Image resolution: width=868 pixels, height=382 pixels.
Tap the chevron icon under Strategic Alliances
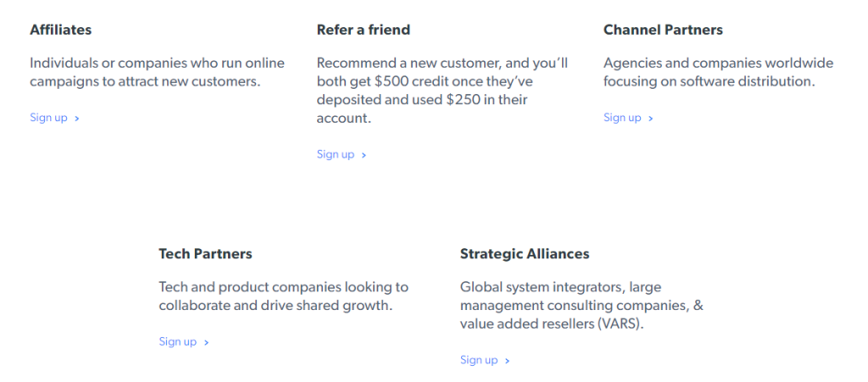[x=508, y=361]
